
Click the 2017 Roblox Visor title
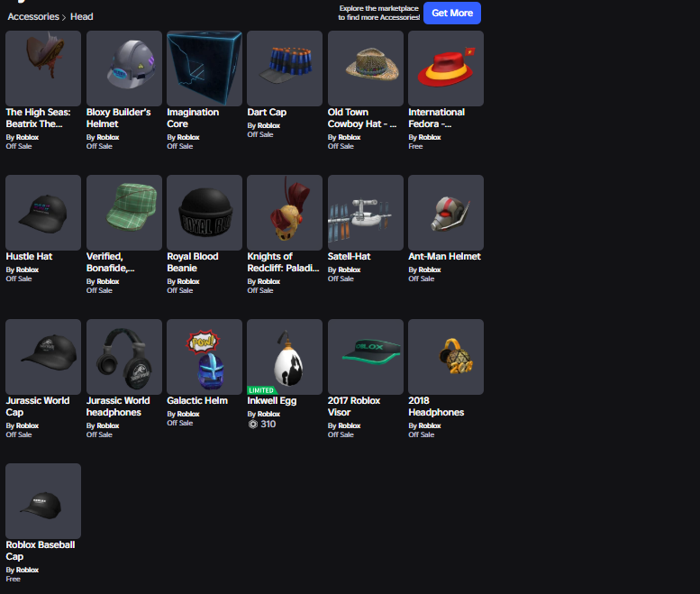(354, 407)
